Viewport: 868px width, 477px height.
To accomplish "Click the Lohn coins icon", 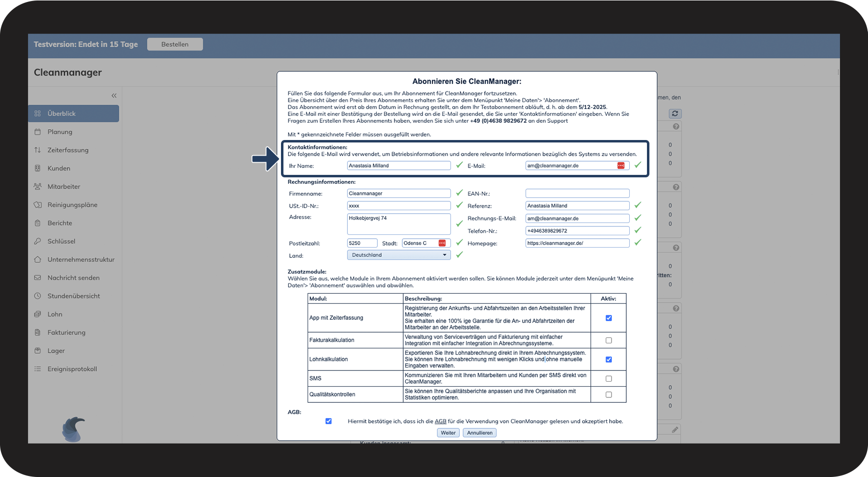I will (37, 314).
